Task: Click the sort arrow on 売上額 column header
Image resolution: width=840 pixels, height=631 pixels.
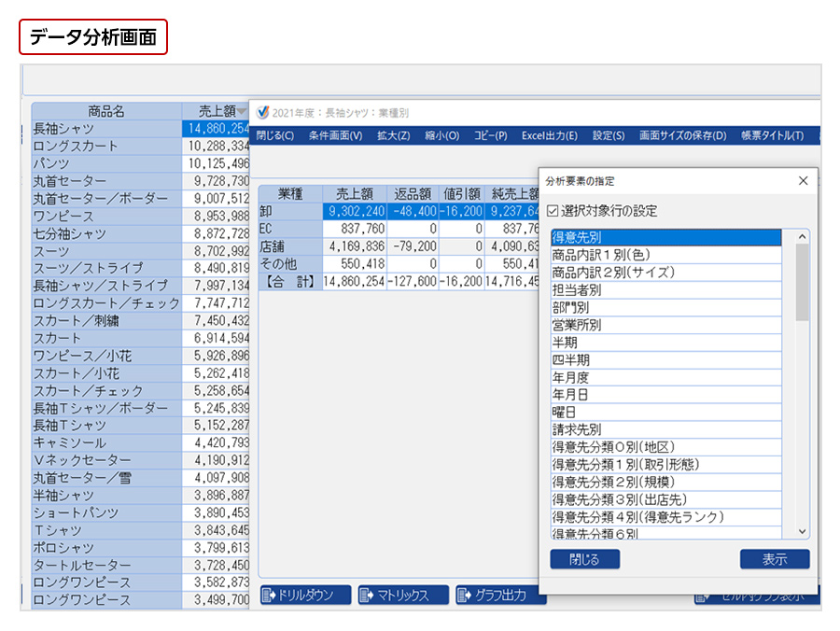Action: (242, 111)
